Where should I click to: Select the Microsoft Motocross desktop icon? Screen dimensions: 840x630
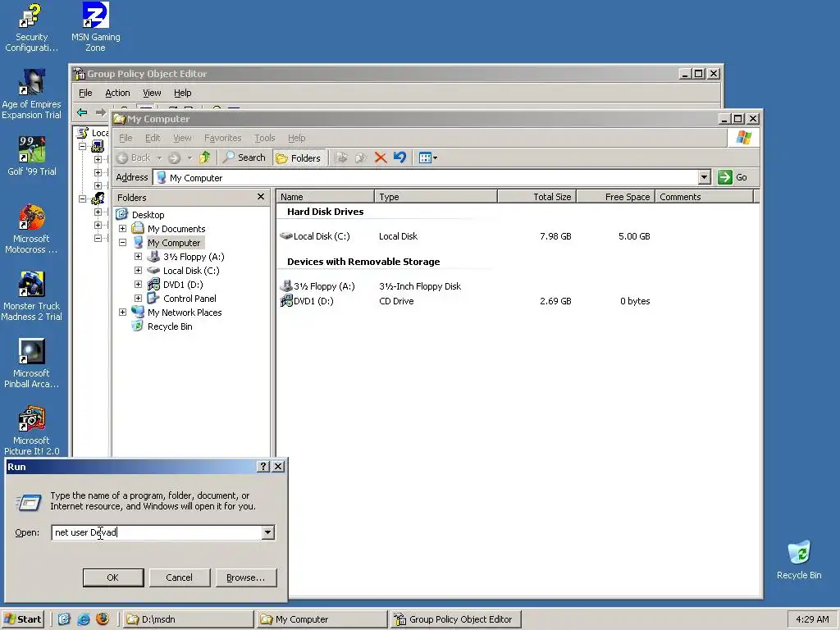point(31,230)
